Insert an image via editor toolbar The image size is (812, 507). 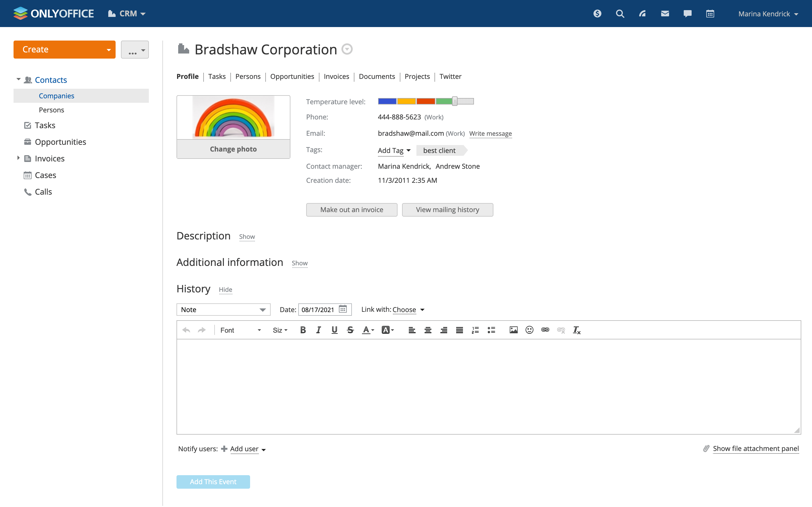(513, 330)
